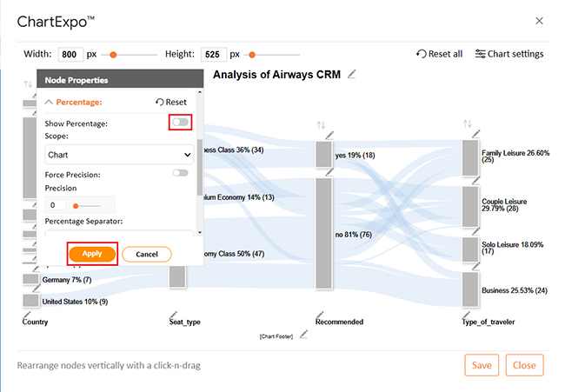Viewport: 565px width, 392px height.
Task: Toggle the Show Percentage switch
Action: [x=180, y=123]
